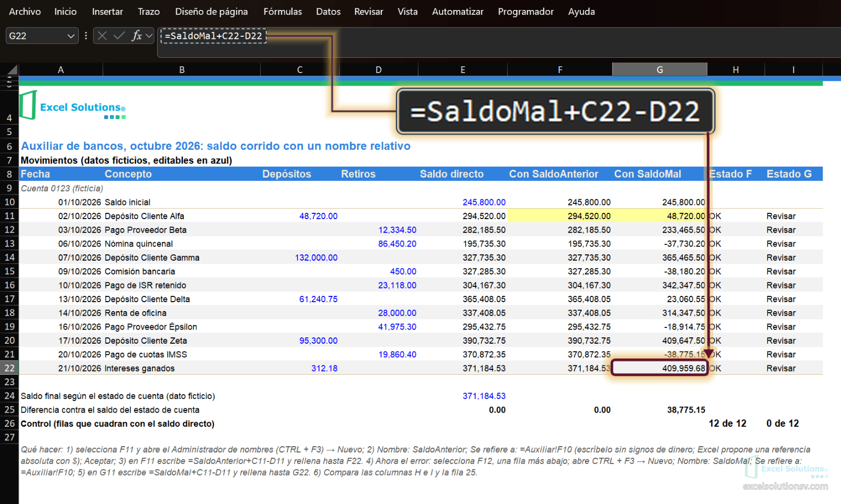Click the statement balance 371,184.53 in row 24
The width and height of the screenshot is (841, 504).
click(x=484, y=396)
